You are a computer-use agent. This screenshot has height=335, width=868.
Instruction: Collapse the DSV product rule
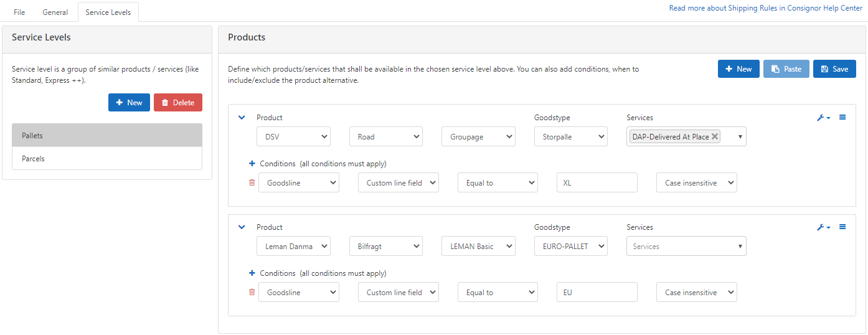(242, 118)
